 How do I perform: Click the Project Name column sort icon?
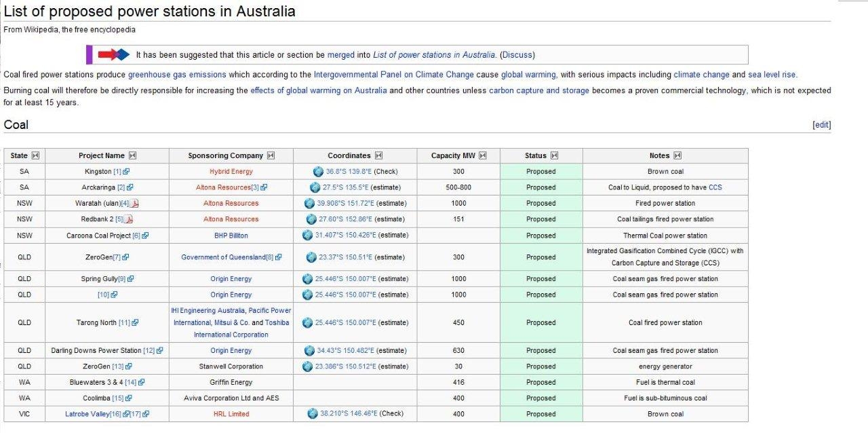[133, 155]
